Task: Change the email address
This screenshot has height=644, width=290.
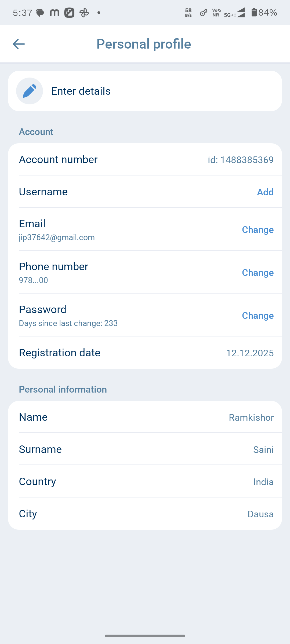Action: point(258,230)
